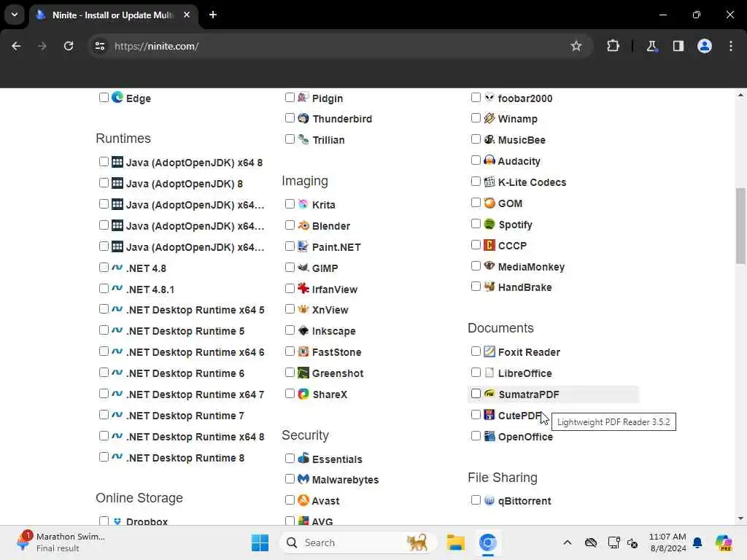Screen dimensions: 747x560
Task: Tick the .NET Desktop Runtime x64 8 checkbox
Action: pyautogui.click(x=104, y=436)
